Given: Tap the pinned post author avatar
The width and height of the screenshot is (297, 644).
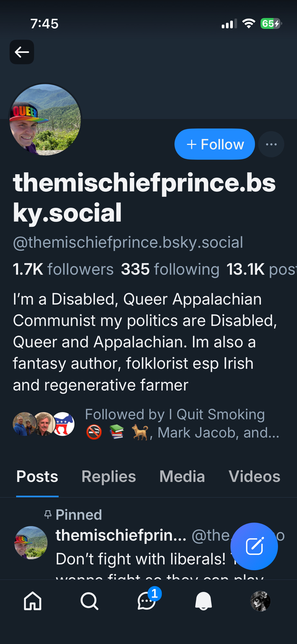Looking at the screenshot, I should click(x=31, y=543).
